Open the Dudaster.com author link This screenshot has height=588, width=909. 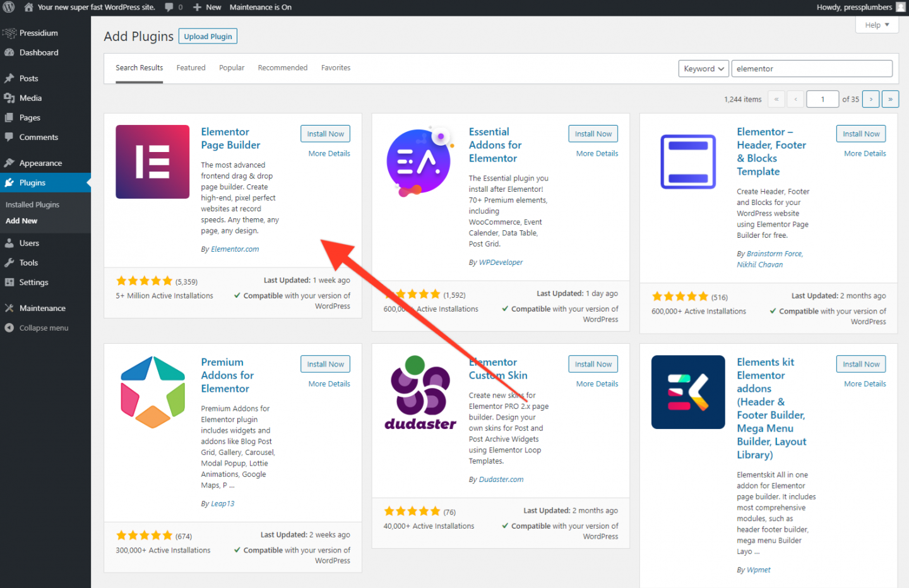(x=501, y=479)
